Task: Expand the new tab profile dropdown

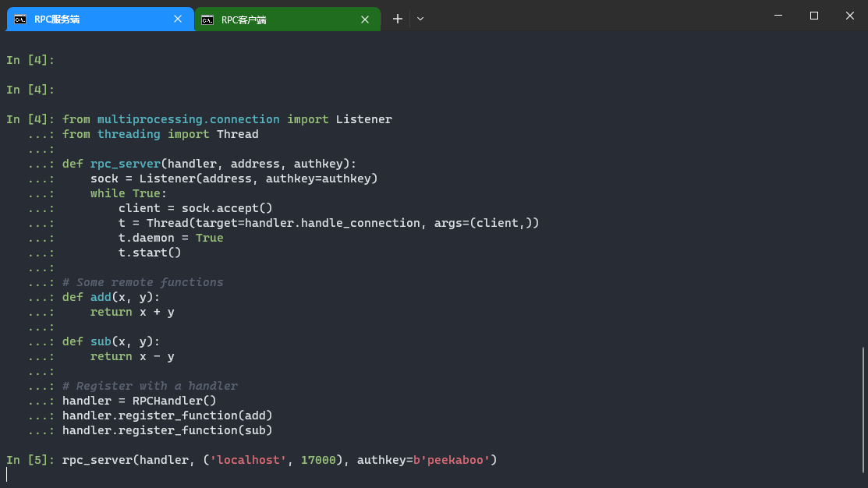Action: [420, 19]
